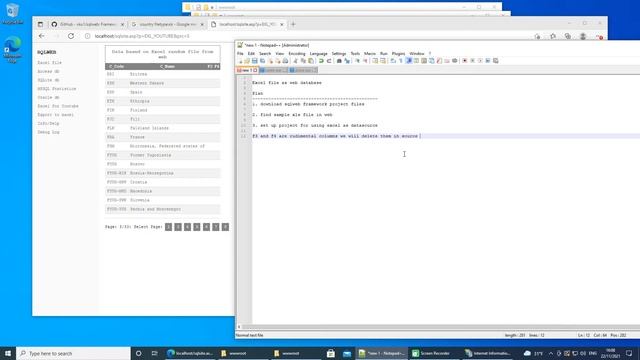Image resolution: width=640 pixels, height=360 pixels.
Task: Close the GitHub browser tab
Action: click(x=122, y=24)
